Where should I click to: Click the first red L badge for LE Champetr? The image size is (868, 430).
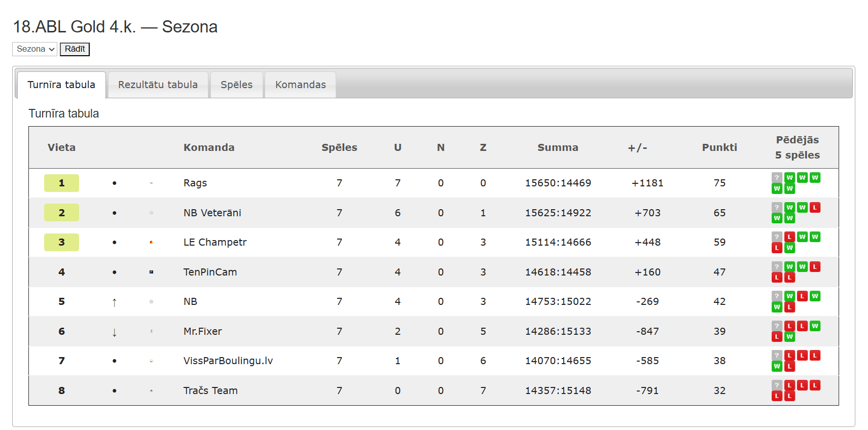point(789,237)
